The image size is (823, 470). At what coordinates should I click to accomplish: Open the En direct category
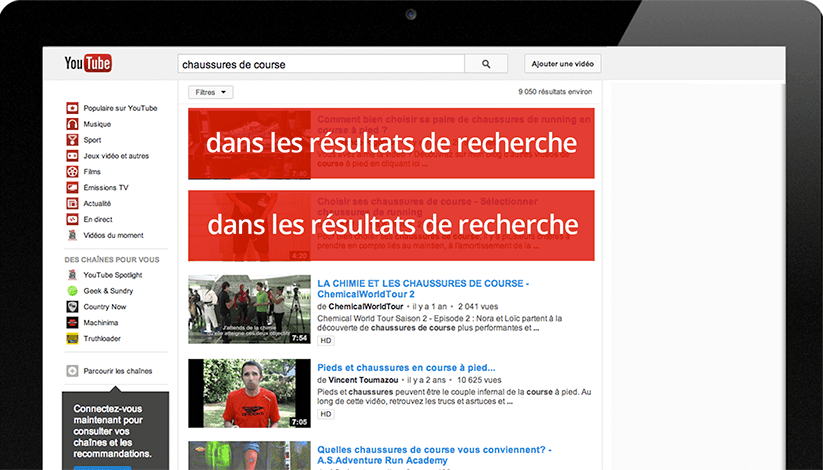(98, 220)
